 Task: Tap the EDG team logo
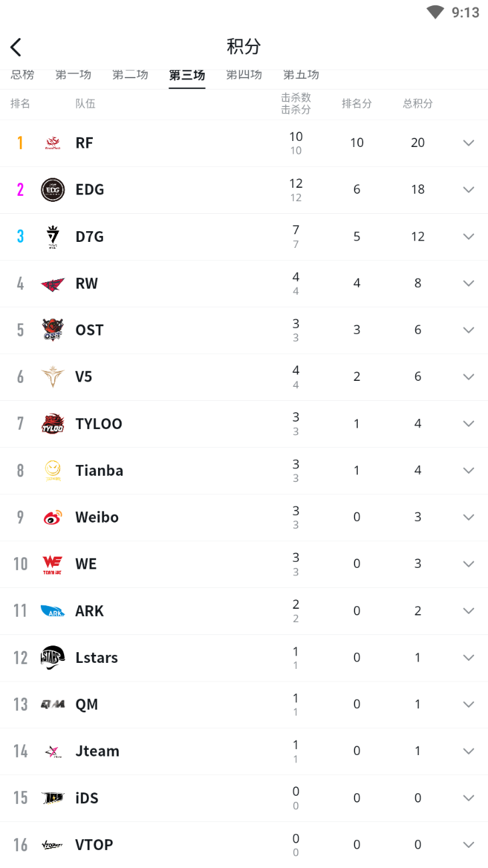click(53, 190)
